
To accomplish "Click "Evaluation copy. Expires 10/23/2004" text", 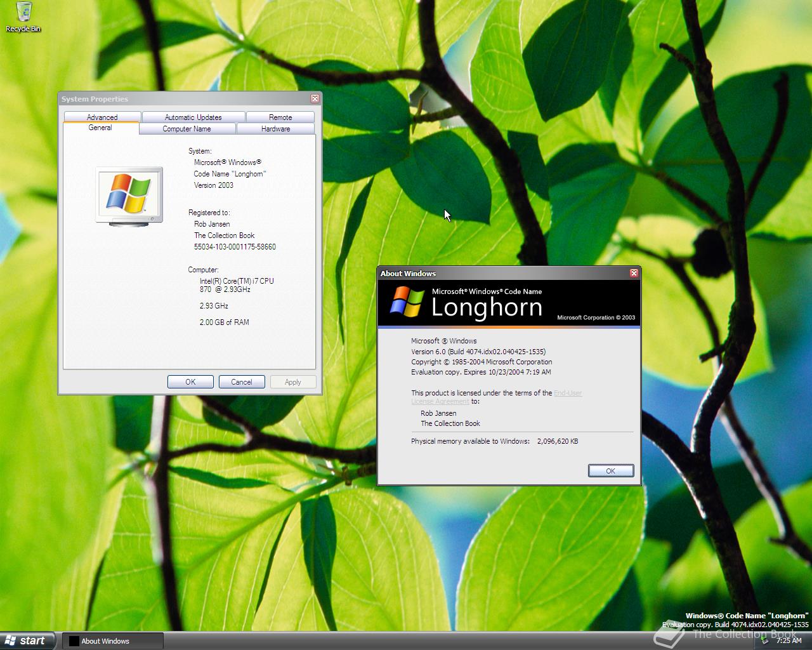I will click(x=481, y=372).
